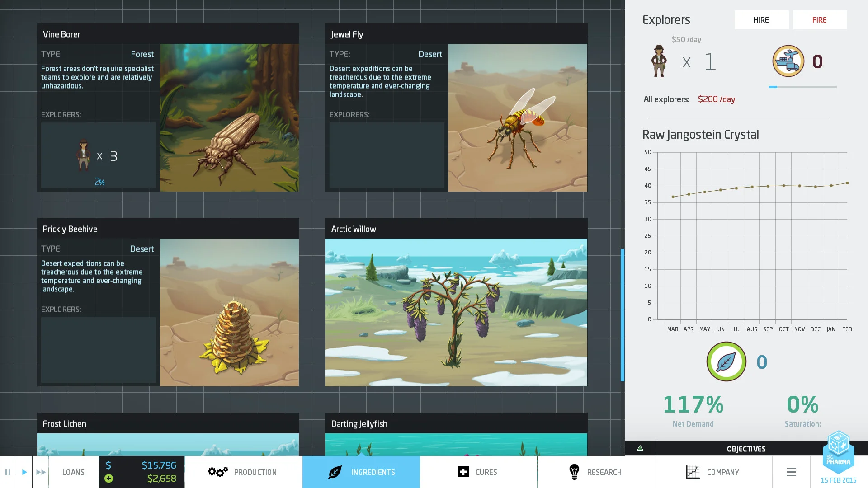Viewport: 868px width, 488px height.
Task: Open Company via the chart icon
Action: [x=693, y=472]
